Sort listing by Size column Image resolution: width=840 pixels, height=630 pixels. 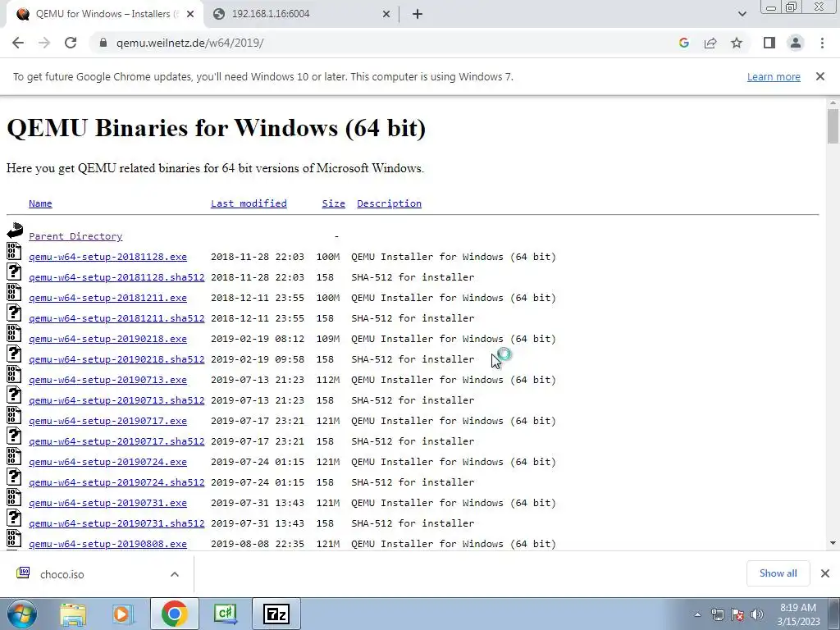coord(333,203)
